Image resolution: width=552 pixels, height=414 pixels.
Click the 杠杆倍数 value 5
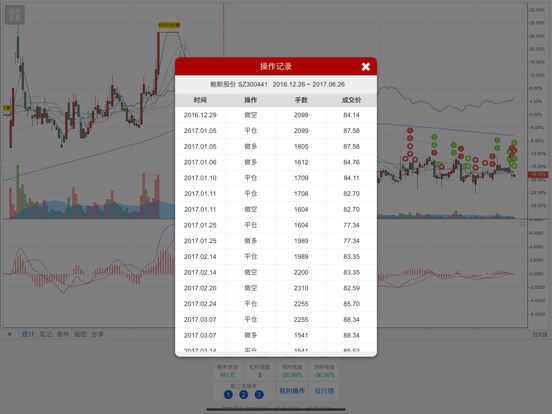[259, 375]
